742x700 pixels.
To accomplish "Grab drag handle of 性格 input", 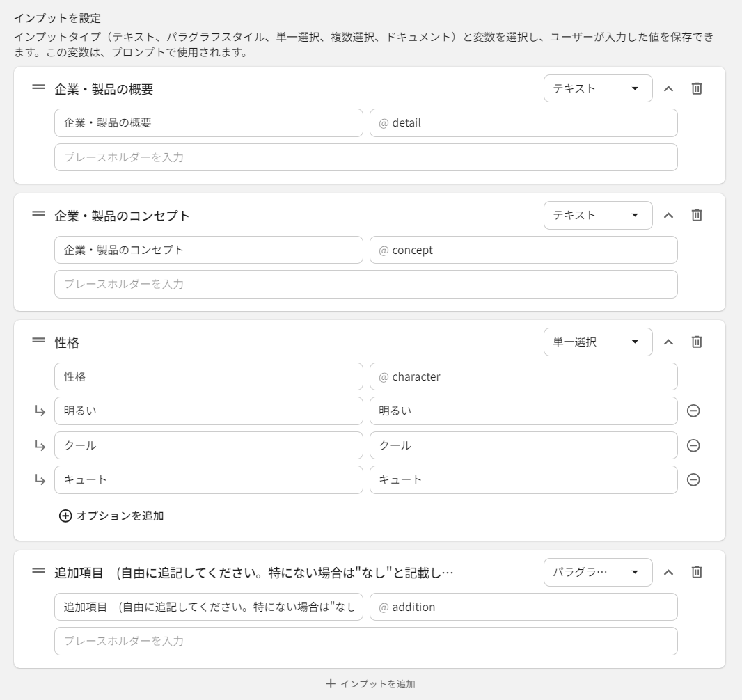I will 38,341.
